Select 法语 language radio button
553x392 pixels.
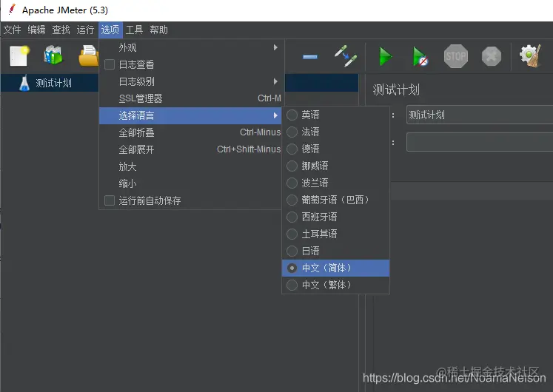(292, 132)
